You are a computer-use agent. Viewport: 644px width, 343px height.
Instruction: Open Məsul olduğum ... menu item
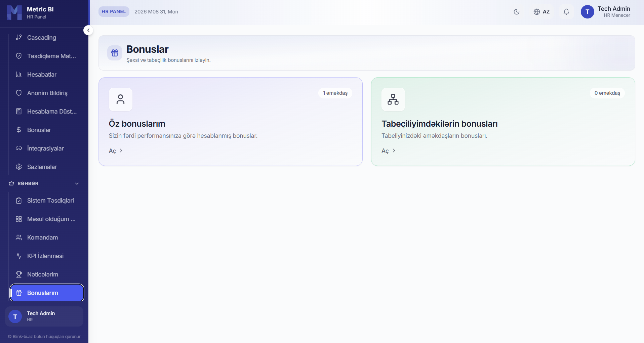click(47, 219)
